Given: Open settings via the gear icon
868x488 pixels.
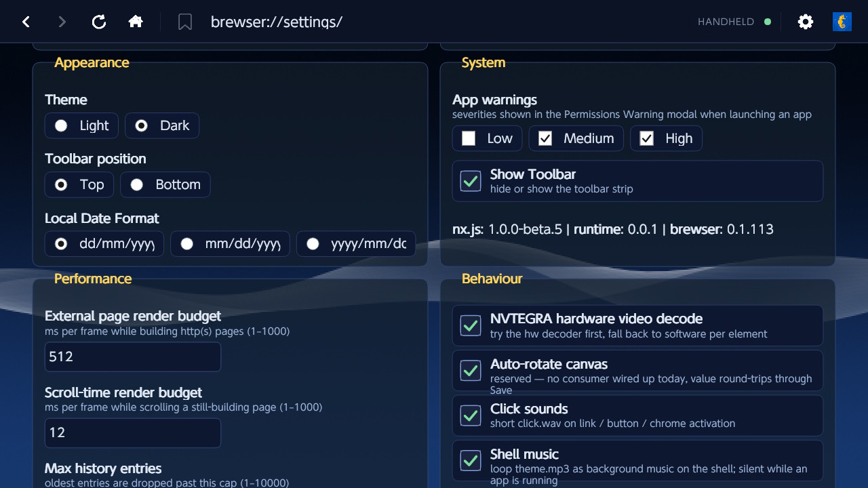Looking at the screenshot, I should pos(806,22).
